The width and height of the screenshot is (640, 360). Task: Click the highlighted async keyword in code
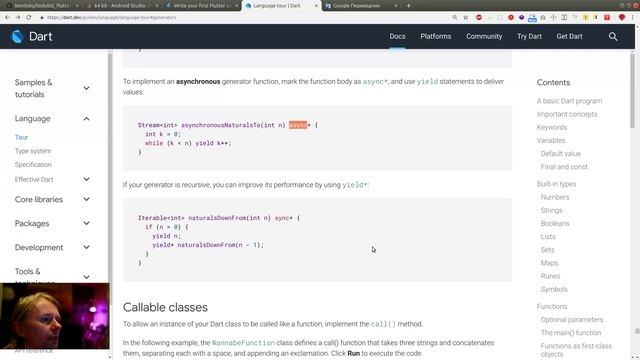point(298,125)
